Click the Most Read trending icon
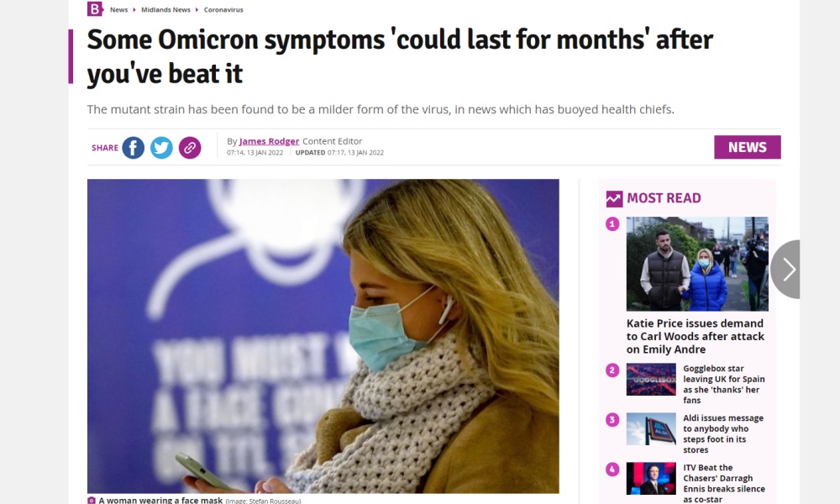Screen dimensions: 840x504 tap(615, 199)
